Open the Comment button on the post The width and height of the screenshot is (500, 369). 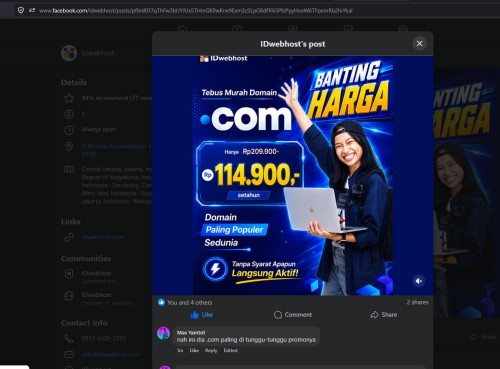293,314
